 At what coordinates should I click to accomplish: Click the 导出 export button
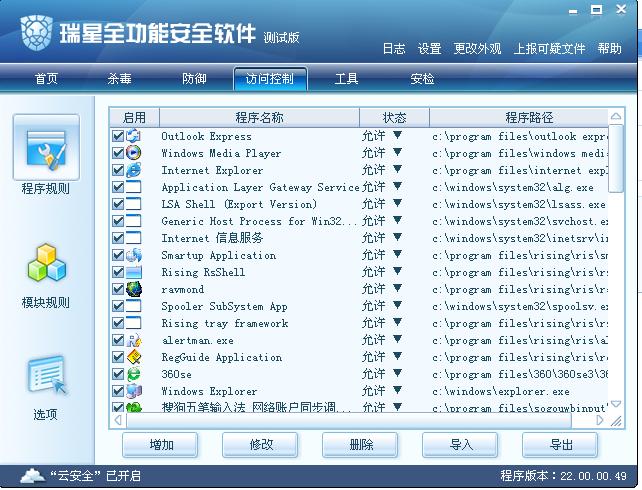(560, 445)
